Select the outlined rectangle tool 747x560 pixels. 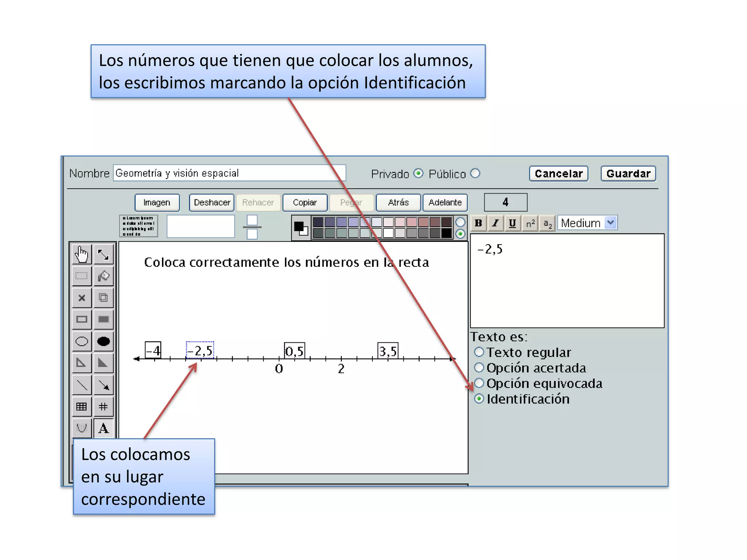82,320
